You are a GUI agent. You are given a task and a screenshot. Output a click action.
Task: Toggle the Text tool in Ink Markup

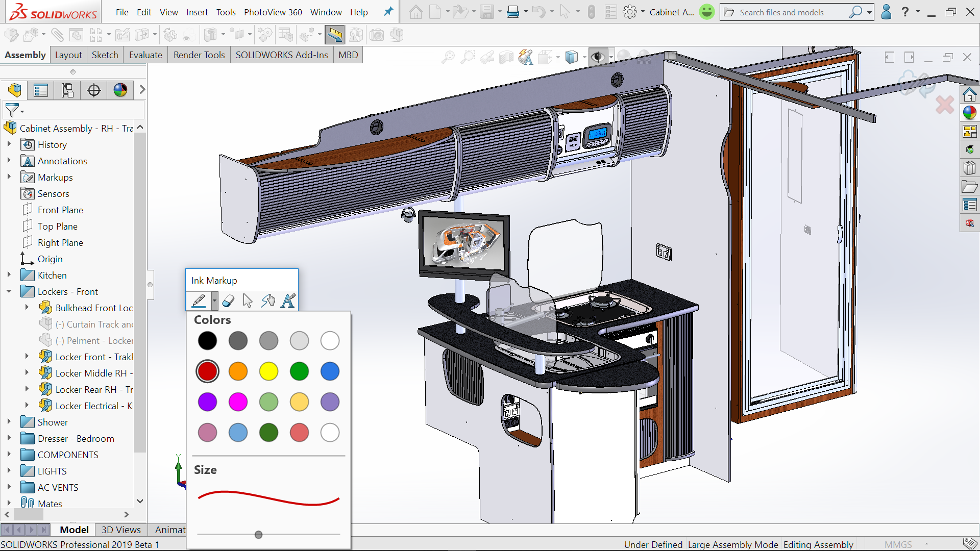pyautogui.click(x=288, y=301)
